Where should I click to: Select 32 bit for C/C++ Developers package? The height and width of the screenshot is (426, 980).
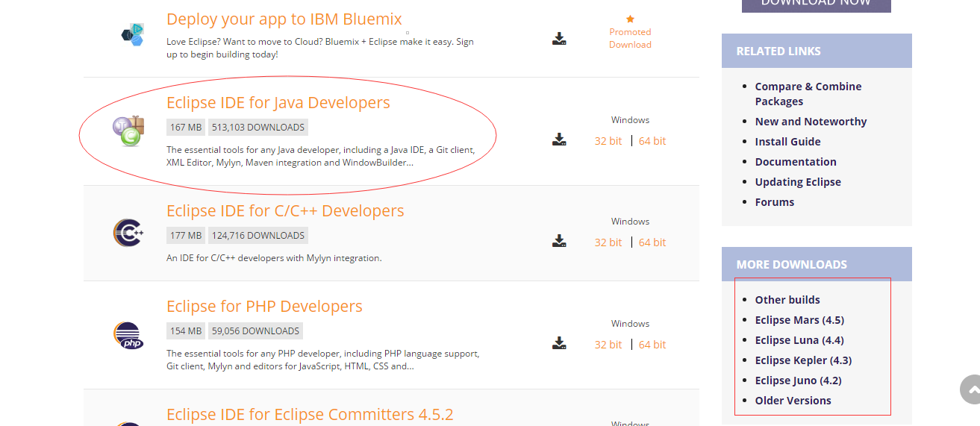point(608,242)
